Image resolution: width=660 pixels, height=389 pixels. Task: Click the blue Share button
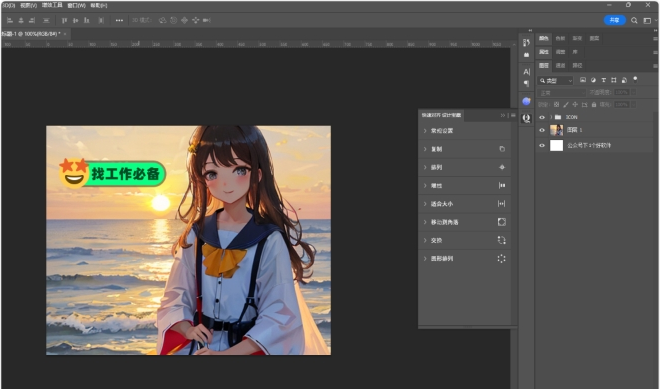[615, 20]
